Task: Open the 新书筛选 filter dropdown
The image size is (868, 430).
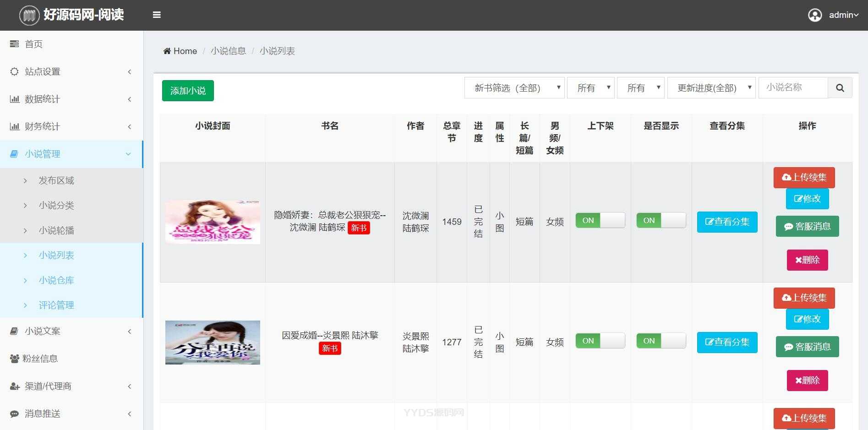Action: click(x=514, y=88)
